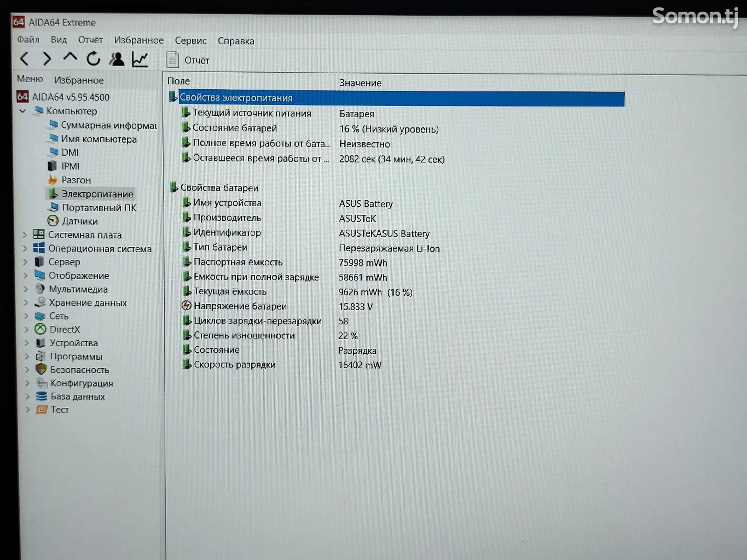Click the Значение column header

[x=360, y=83]
